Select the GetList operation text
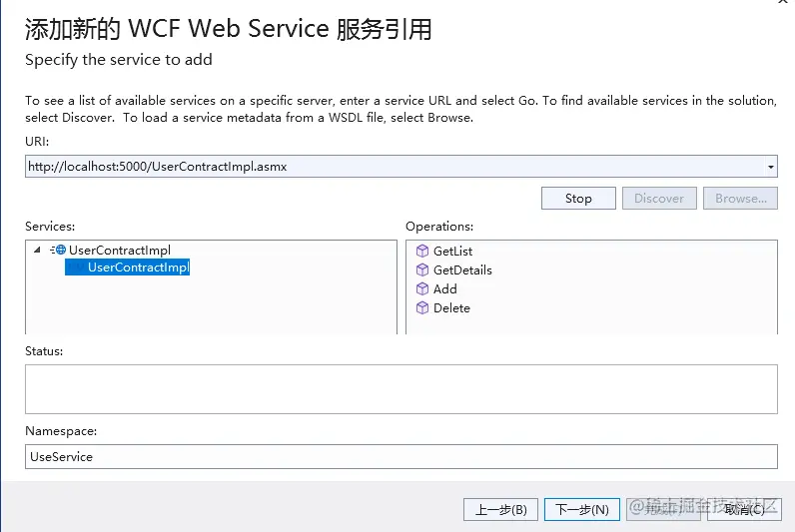795x532 pixels. [452, 252]
